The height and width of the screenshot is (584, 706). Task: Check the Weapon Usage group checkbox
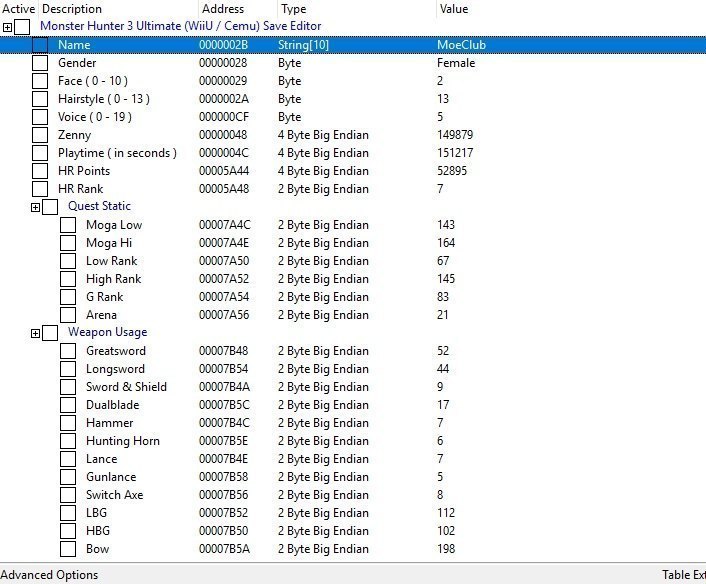pyautogui.click(x=50, y=333)
